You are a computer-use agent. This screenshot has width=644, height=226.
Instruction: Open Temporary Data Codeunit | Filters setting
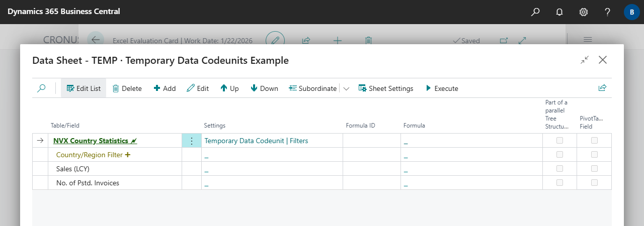(256, 141)
